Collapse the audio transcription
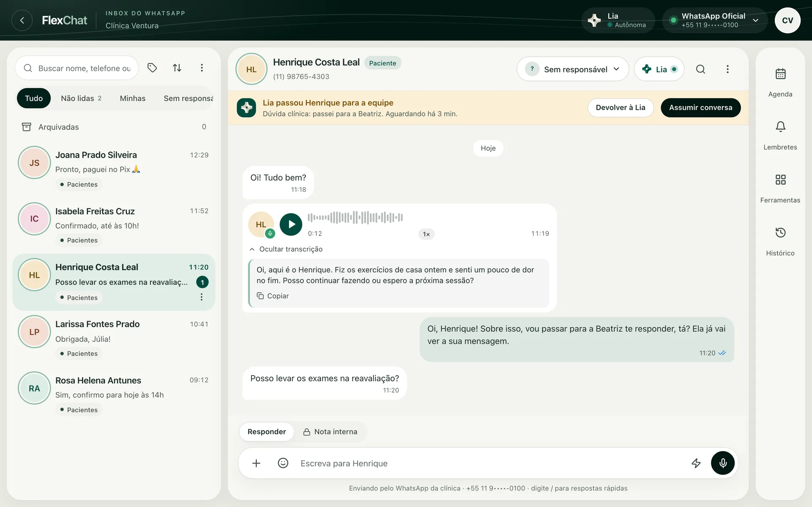 pyautogui.click(x=286, y=249)
